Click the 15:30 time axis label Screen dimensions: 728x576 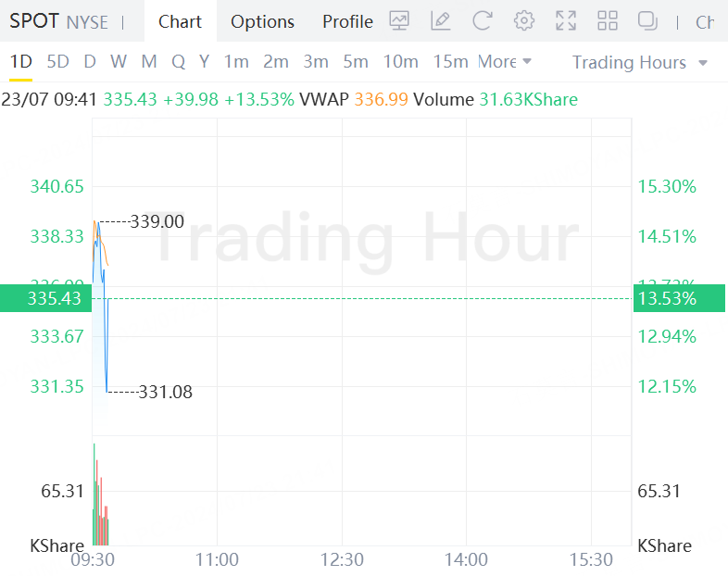tap(591, 559)
